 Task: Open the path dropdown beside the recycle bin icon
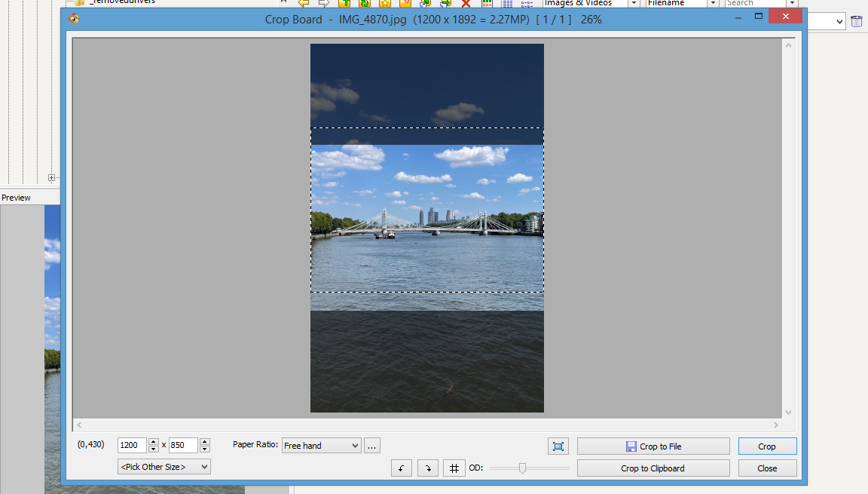tap(839, 22)
